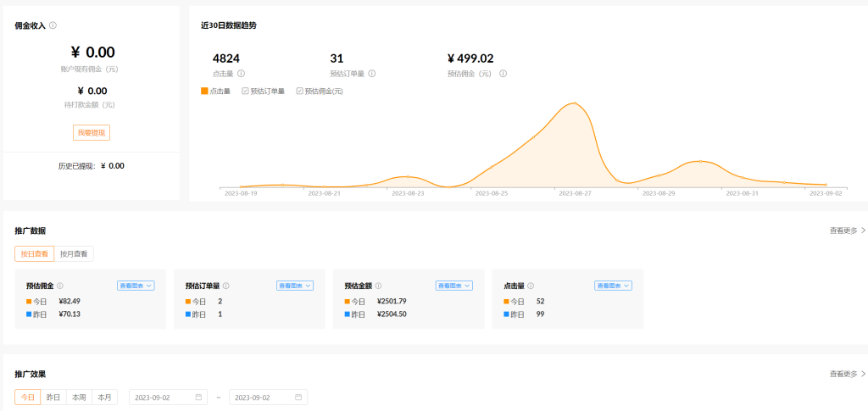This screenshot has width=868, height=411.
Task: Click the 2023-08-25 axis label
Action: [x=492, y=193]
